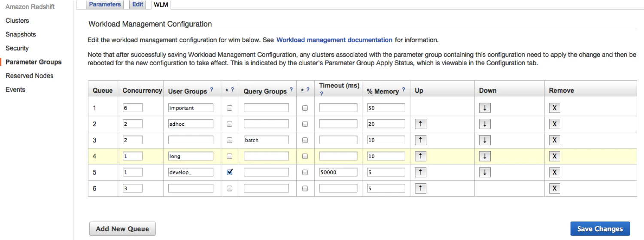Screen dimensions: 644x240
Task: Remove queue 1 with X button
Action: (x=555, y=108)
